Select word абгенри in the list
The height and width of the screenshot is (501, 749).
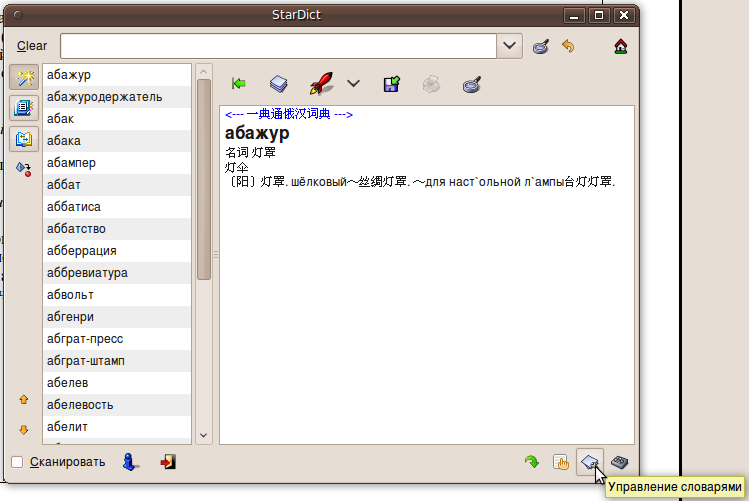point(117,317)
